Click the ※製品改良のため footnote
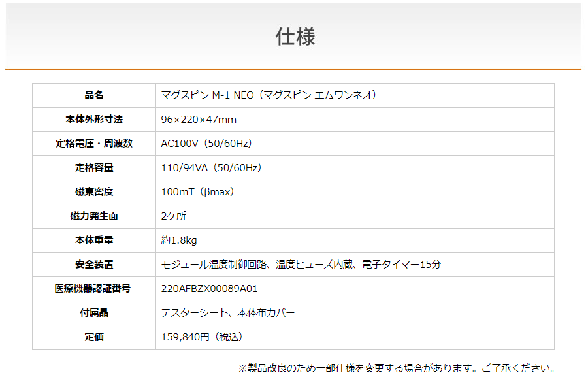The height and width of the screenshot is (392, 588). [397, 368]
